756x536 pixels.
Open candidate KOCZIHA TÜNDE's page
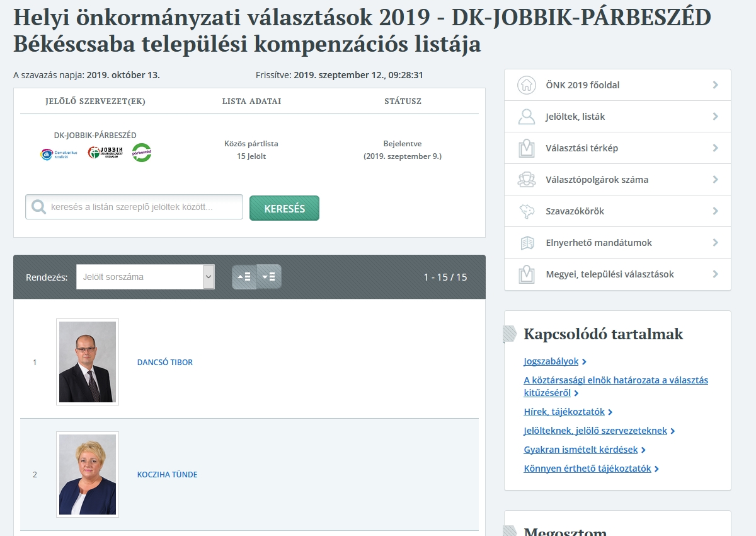click(167, 475)
